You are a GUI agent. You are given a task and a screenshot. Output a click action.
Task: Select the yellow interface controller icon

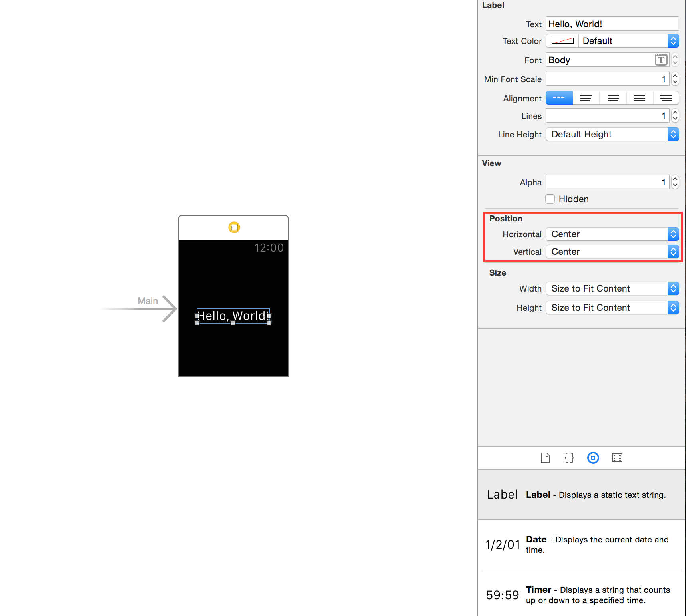click(234, 227)
